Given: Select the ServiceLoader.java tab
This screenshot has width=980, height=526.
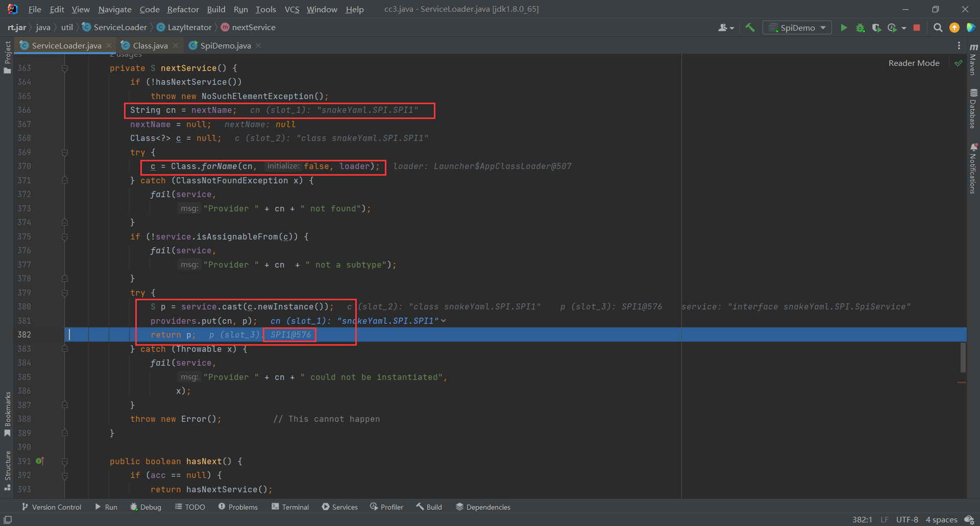Looking at the screenshot, I should (x=66, y=45).
